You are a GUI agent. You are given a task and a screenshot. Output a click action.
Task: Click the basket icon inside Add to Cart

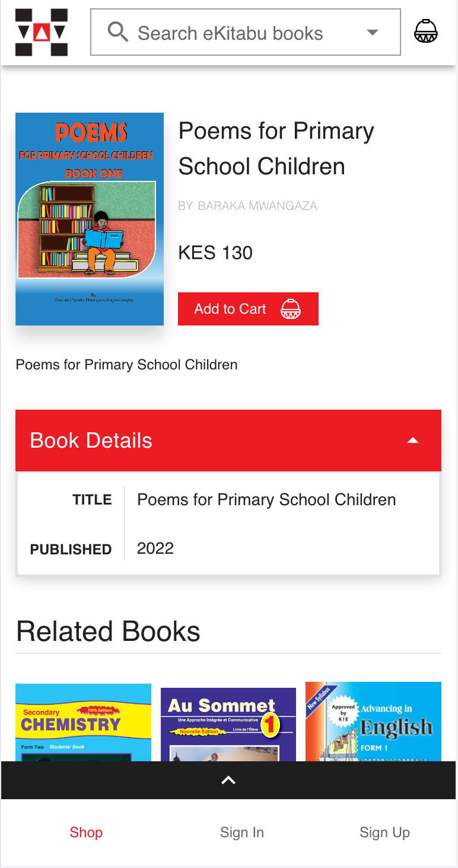[290, 309]
